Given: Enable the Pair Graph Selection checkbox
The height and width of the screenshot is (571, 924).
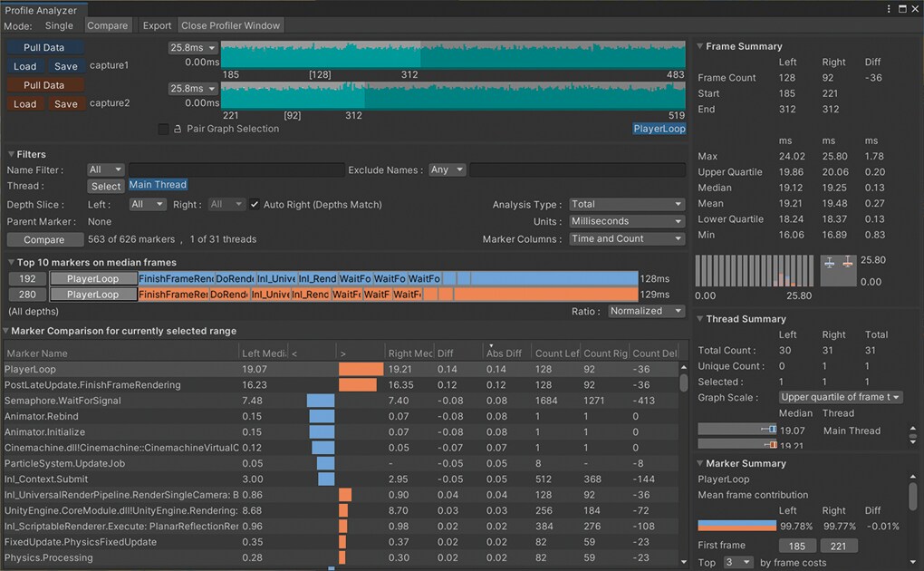Looking at the screenshot, I should pos(163,130).
